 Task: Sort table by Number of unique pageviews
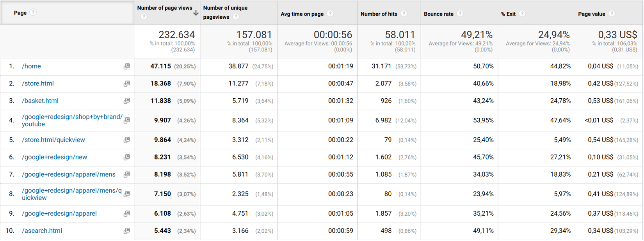click(225, 8)
